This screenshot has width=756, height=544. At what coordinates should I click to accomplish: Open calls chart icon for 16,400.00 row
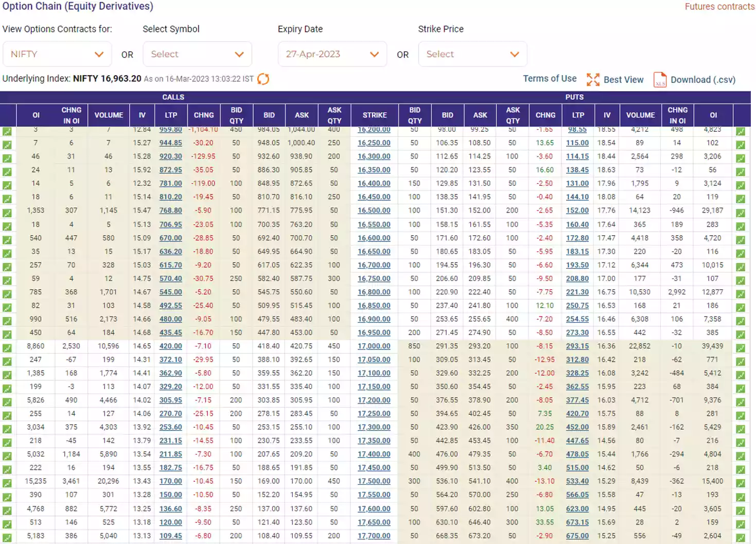(x=7, y=185)
